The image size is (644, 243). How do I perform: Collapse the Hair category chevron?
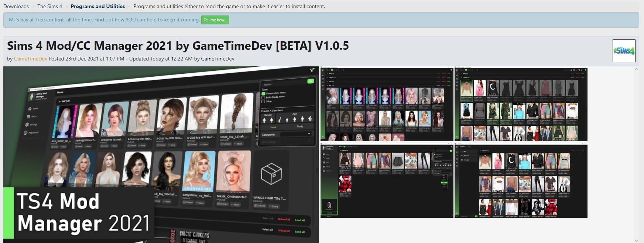tap(59, 101)
